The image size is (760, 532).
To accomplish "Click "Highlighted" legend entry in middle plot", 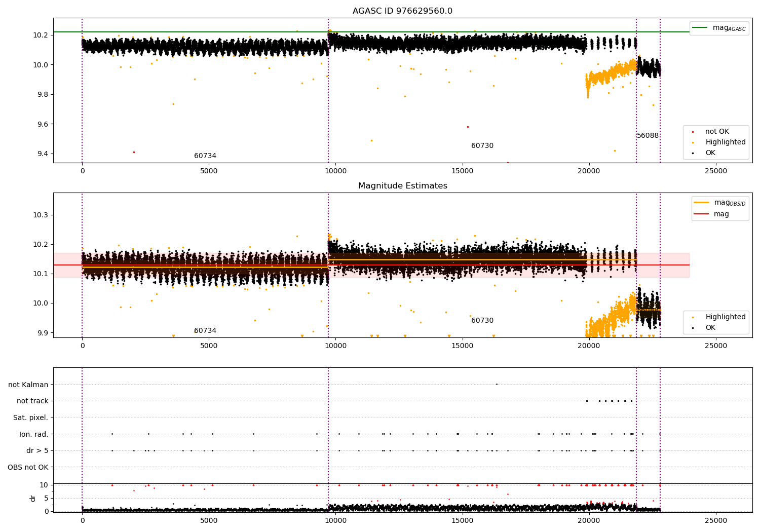I will pyautogui.click(x=726, y=317).
